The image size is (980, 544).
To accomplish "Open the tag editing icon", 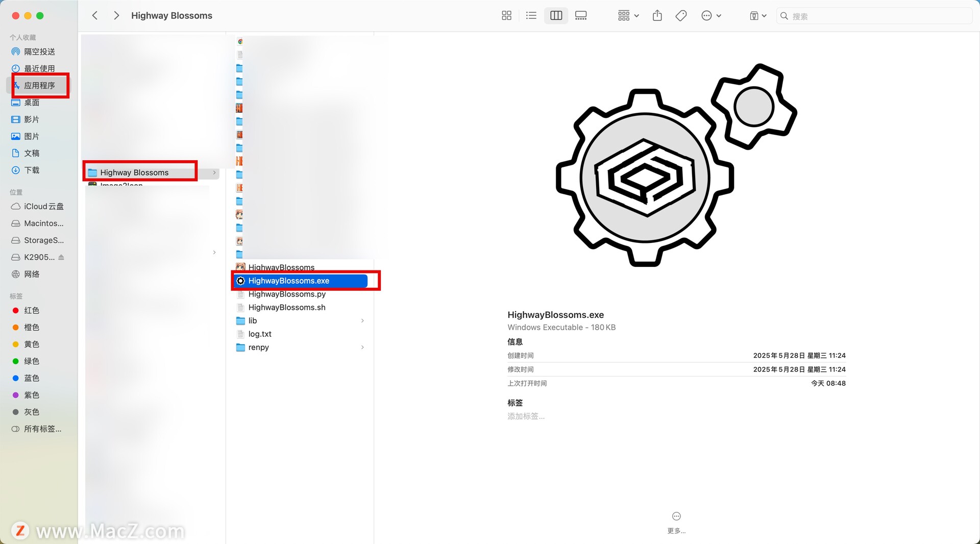I will pos(681,16).
